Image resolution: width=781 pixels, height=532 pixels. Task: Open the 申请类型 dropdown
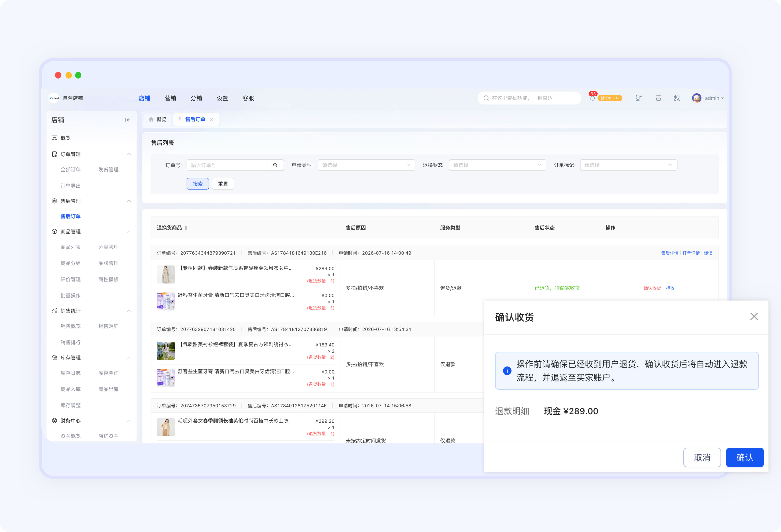tap(366, 165)
